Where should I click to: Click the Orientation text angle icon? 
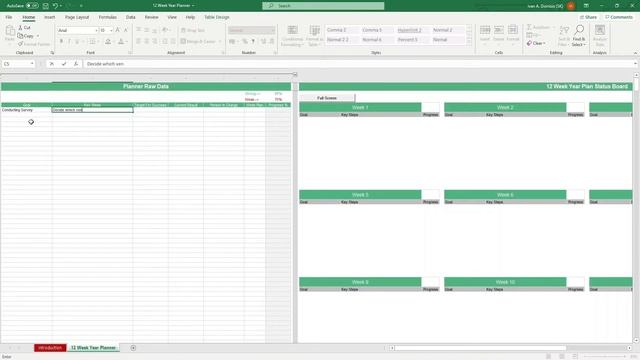165,30
